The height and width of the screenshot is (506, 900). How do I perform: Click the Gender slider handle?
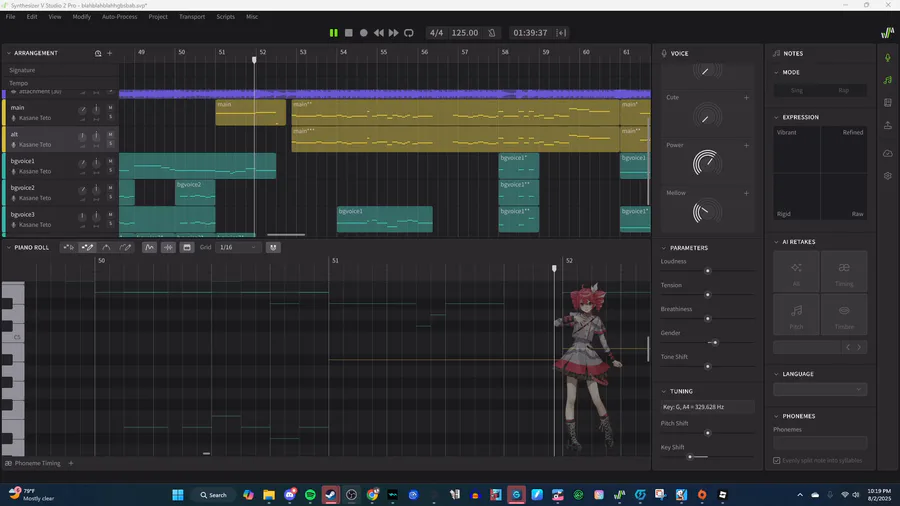[715, 342]
